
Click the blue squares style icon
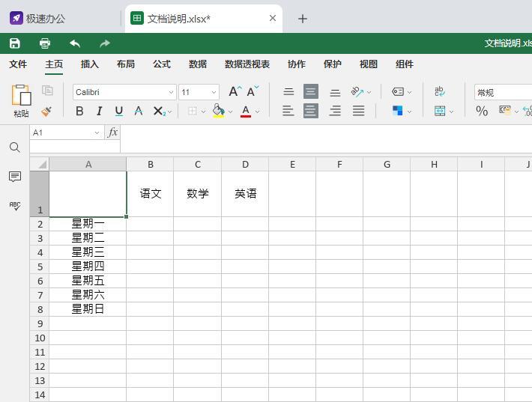(398, 111)
